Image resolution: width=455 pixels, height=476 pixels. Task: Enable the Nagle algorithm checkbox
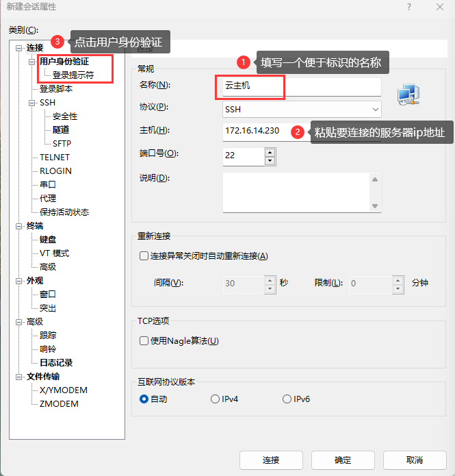click(144, 341)
